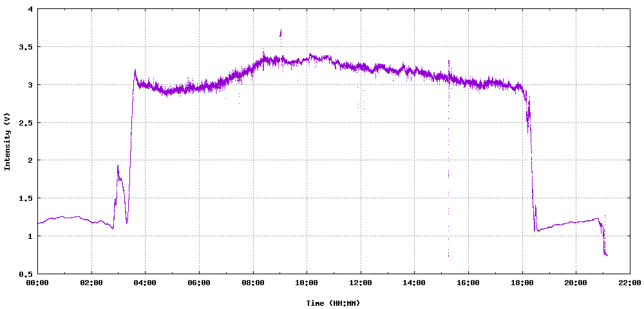The width and height of the screenshot is (644, 309).
Task: Click the trace end point after 21:00
Action: pos(607,256)
